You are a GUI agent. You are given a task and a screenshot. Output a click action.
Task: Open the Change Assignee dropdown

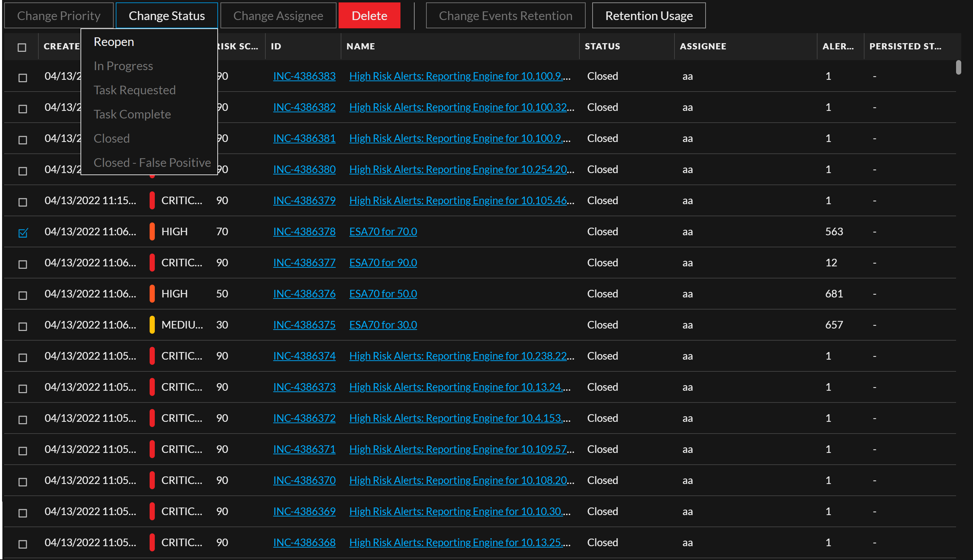point(278,16)
